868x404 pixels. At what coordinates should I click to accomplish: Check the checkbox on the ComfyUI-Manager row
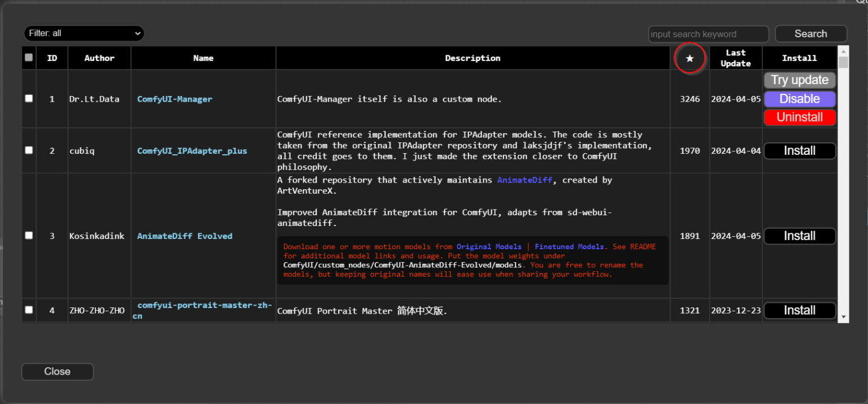tap(28, 98)
